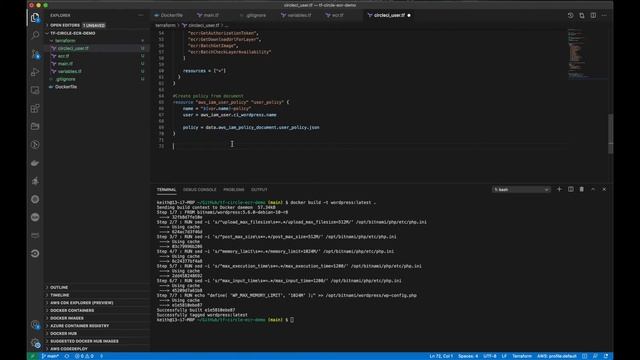The height and width of the screenshot is (360, 640).
Task: Open editor more actions ellipsis menu
Action: tap(604, 15)
